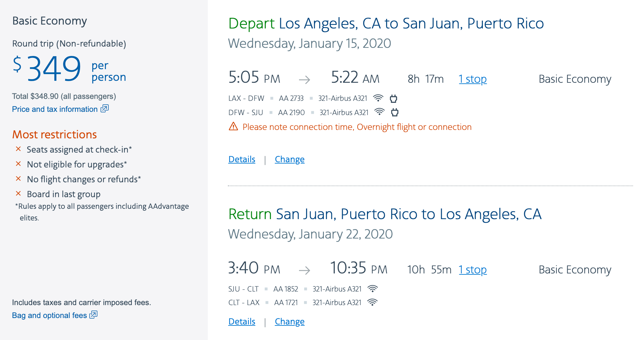
Task: Click power outlet icon on AA 2733 row
Action: pyautogui.click(x=394, y=98)
